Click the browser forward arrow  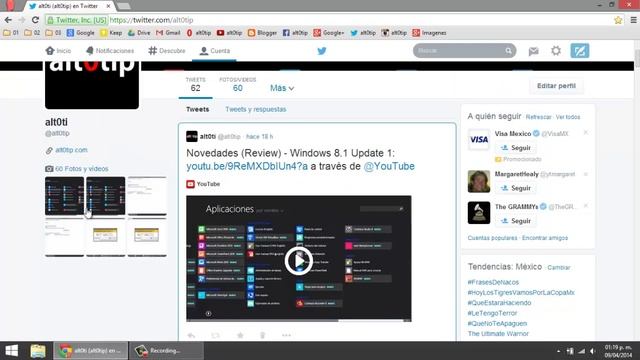(x=22, y=20)
